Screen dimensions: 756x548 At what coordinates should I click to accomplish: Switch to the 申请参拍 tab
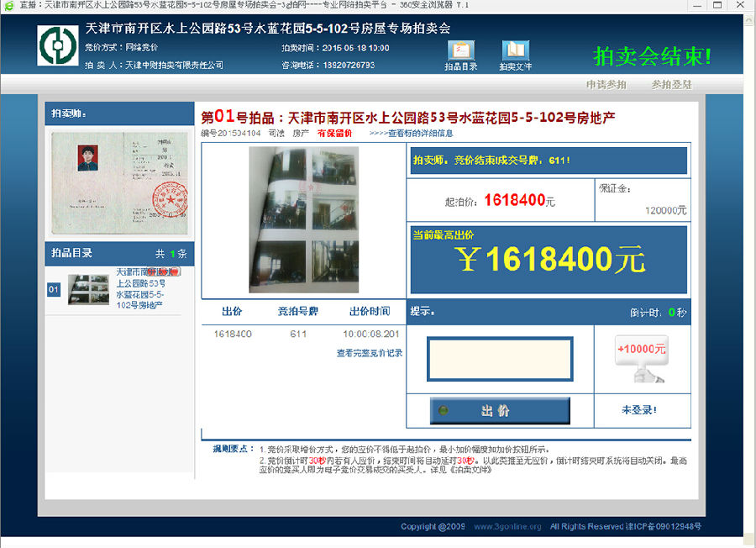[x=606, y=85]
